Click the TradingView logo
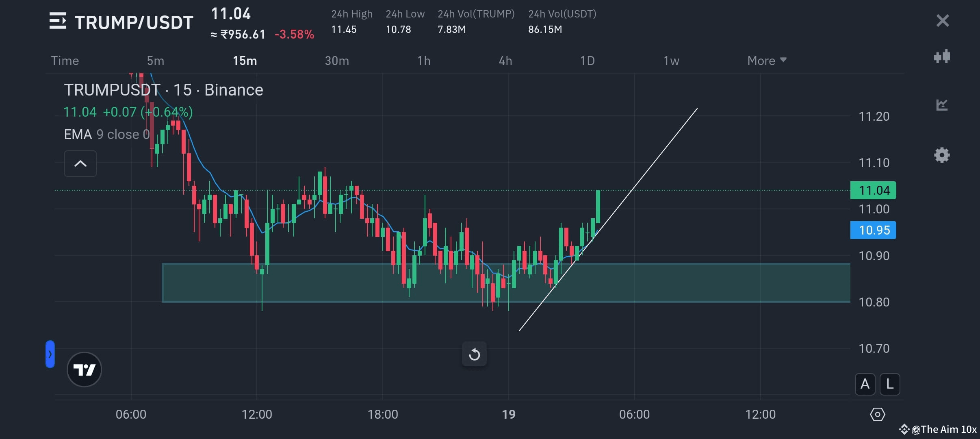 click(84, 369)
